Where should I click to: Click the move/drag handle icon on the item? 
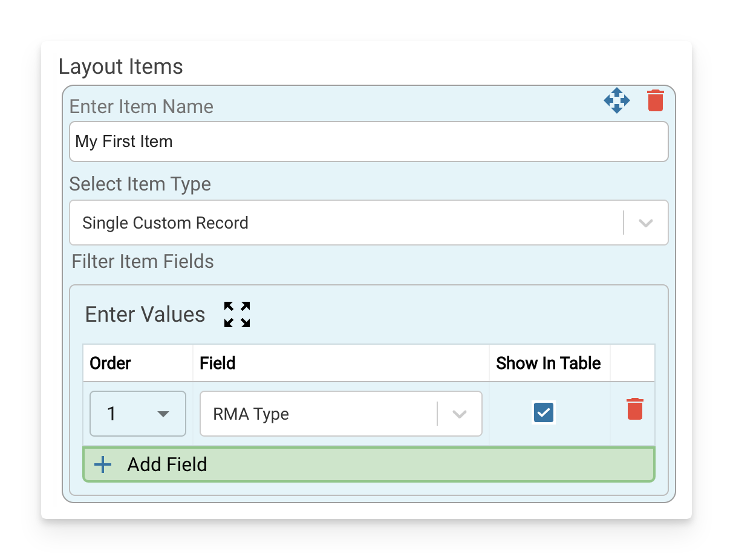coord(616,101)
